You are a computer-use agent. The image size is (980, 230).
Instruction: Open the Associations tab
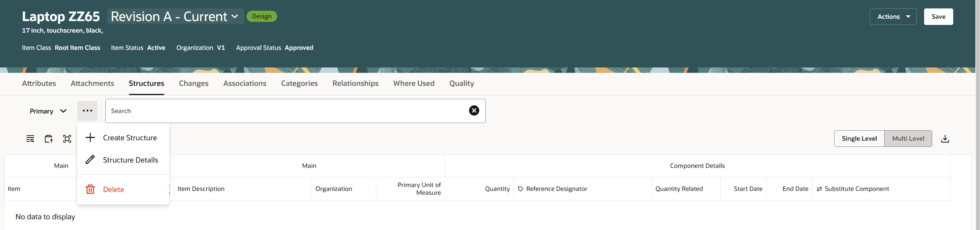coord(245,84)
